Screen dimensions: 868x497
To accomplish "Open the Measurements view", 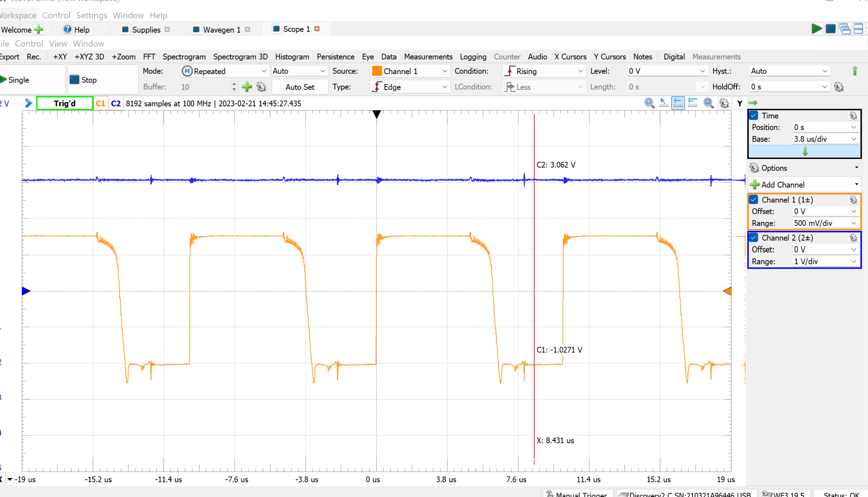I will click(428, 57).
